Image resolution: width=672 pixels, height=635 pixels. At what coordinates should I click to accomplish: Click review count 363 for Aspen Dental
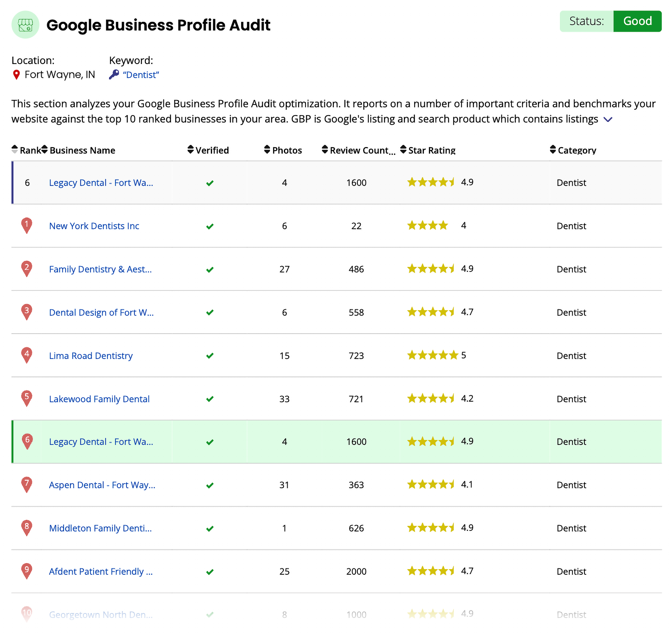[356, 485]
